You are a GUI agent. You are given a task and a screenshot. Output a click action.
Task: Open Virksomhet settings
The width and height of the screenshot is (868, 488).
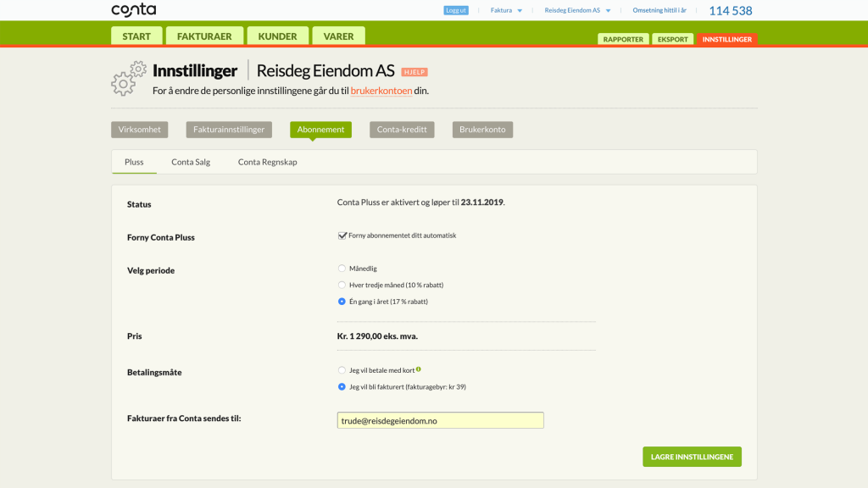click(140, 130)
